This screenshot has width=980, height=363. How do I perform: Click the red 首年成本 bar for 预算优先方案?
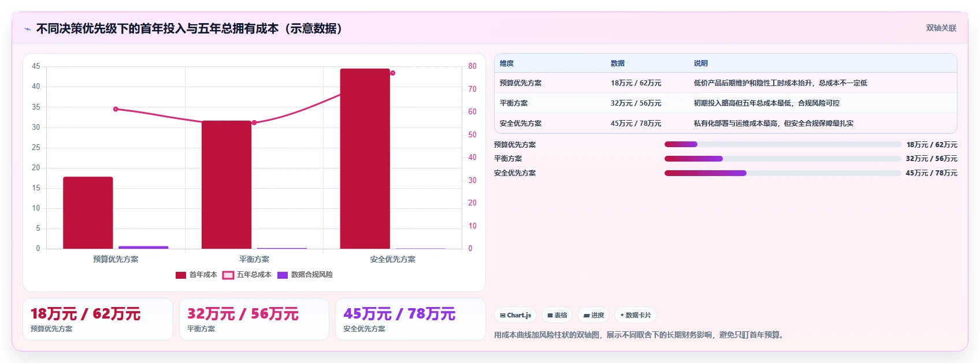pos(88,213)
